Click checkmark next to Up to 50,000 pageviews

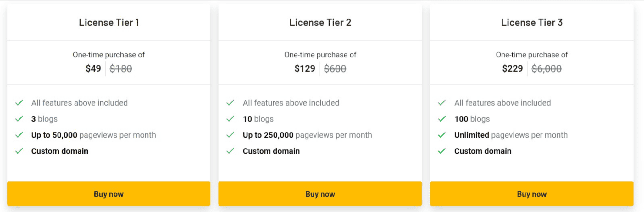pyautogui.click(x=19, y=135)
